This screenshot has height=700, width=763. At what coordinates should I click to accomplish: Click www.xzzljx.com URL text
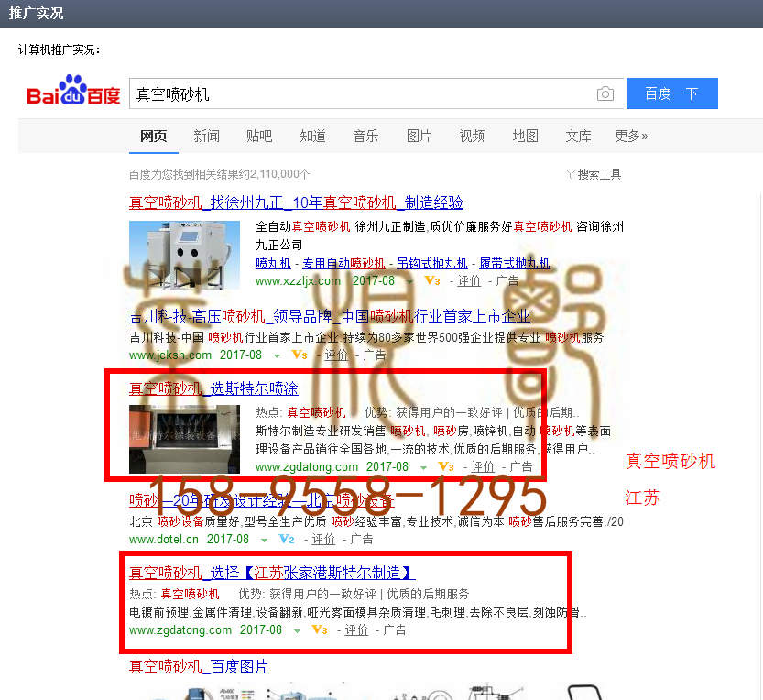[x=298, y=281]
